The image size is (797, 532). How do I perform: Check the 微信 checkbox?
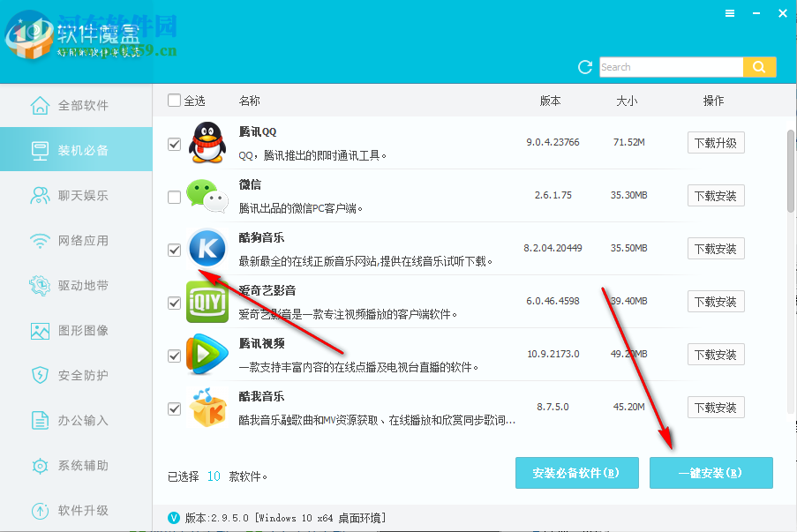(175, 197)
